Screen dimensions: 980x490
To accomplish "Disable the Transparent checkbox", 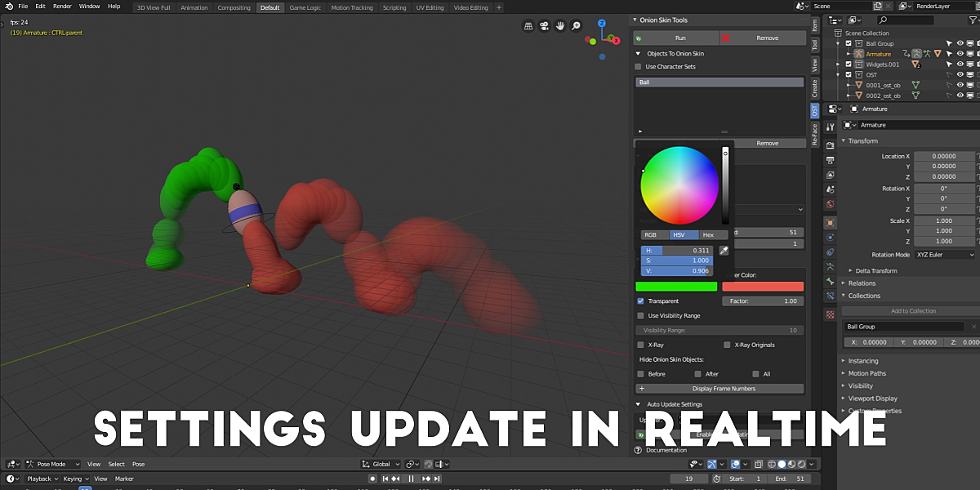I will tap(642, 301).
